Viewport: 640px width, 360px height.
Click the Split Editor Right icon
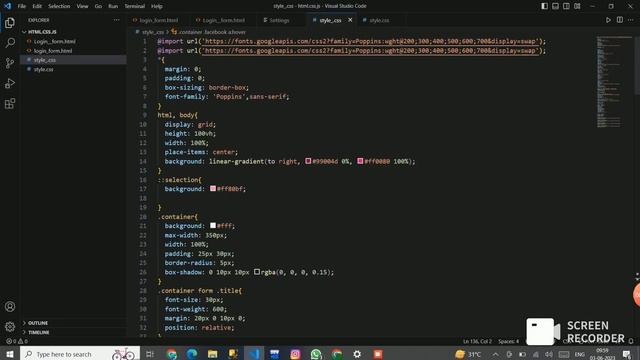tap(620, 20)
